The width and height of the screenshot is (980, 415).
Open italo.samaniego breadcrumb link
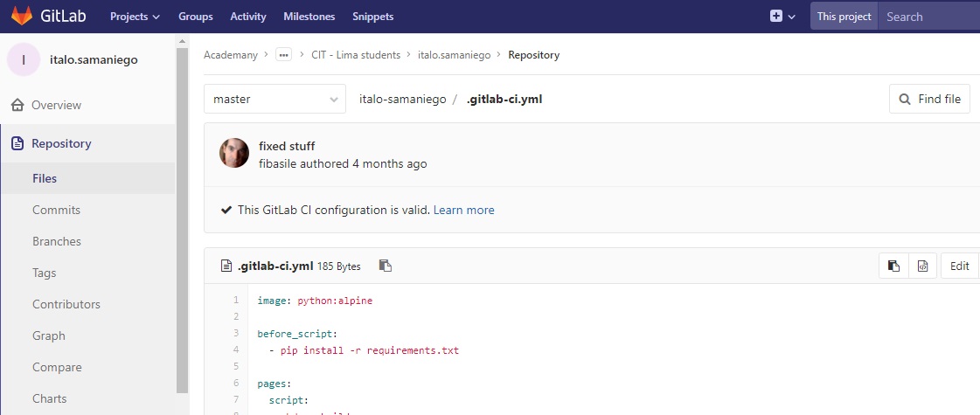coord(455,55)
